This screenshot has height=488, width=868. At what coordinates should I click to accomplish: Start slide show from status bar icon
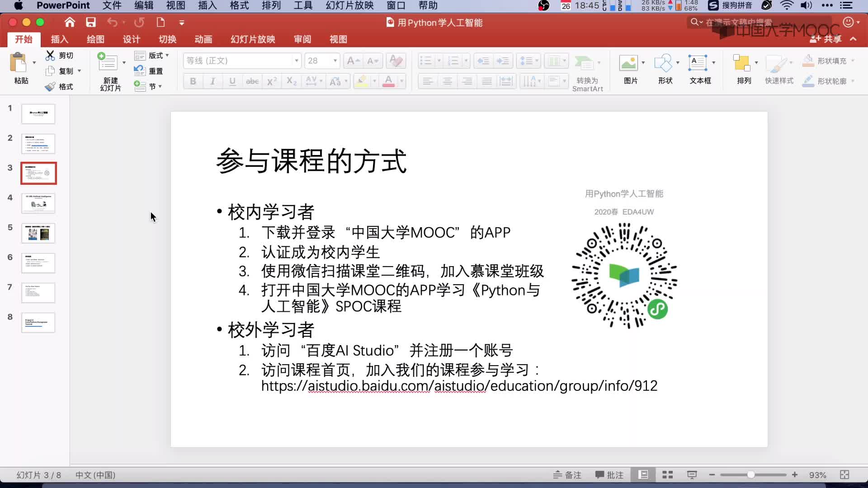[x=692, y=475]
